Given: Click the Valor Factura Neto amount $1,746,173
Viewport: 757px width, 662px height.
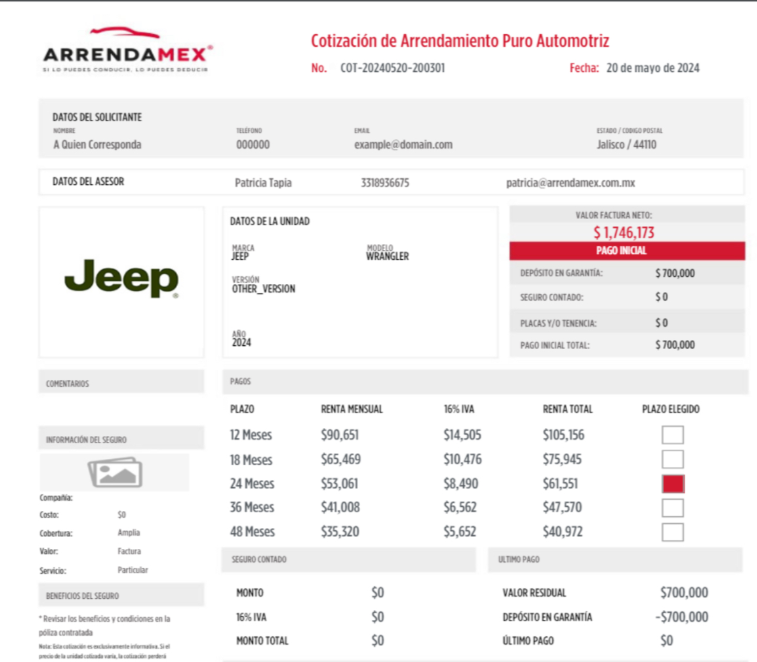Looking at the screenshot, I should click(x=627, y=232).
